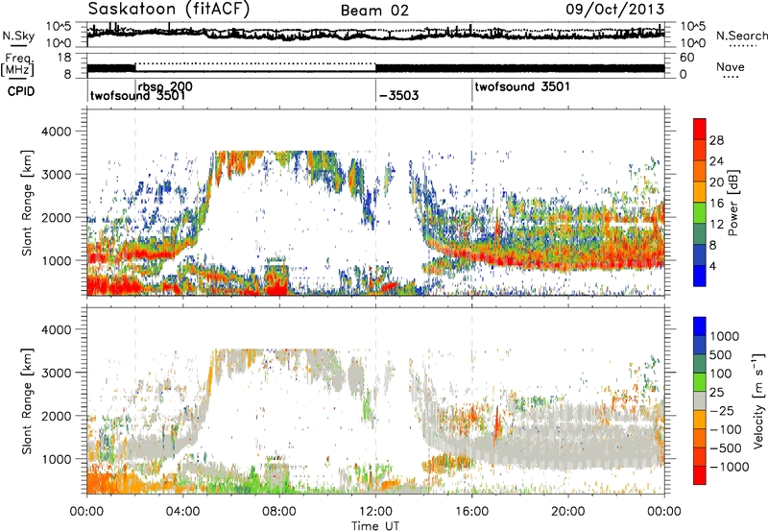Click the 'N.Sky' axis label
This screenshot has height=532, width=768.
tap(18, 36)
